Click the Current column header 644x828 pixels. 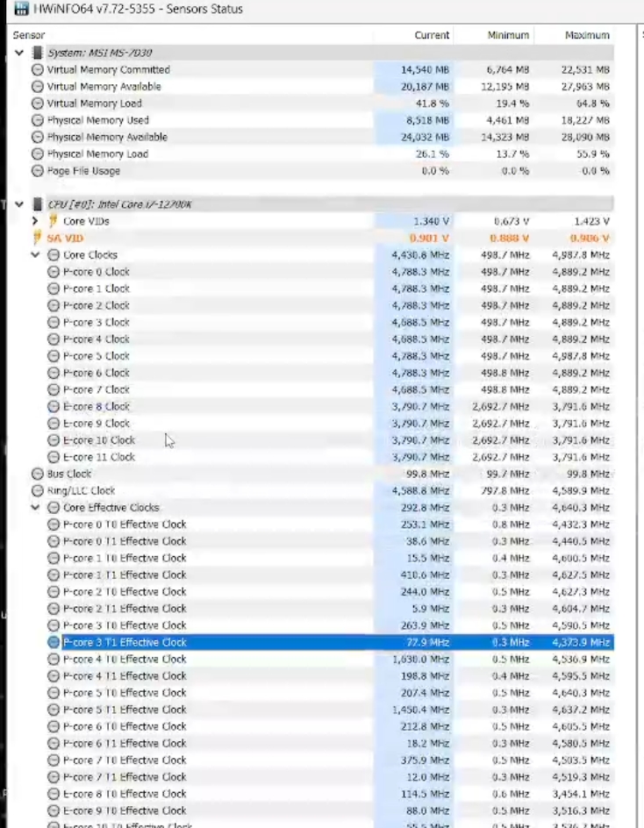click(432, 35)
